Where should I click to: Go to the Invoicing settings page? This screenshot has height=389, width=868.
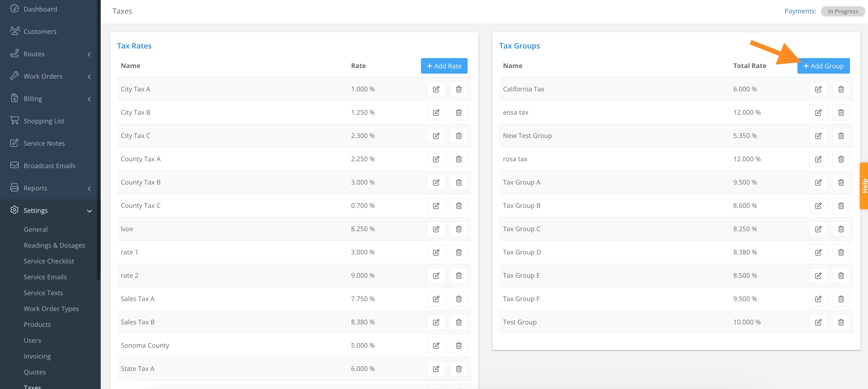(x=37, y=356)
